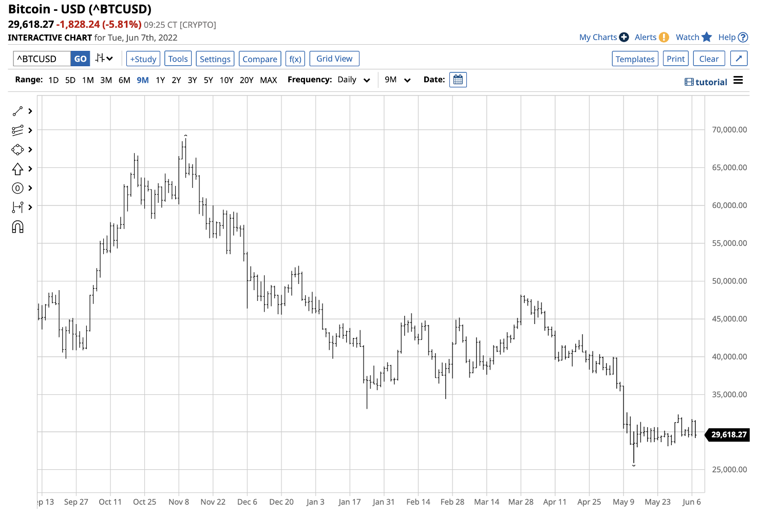Click the Compare button
This screenshot has height=532, width=757.
click(260, 59)
